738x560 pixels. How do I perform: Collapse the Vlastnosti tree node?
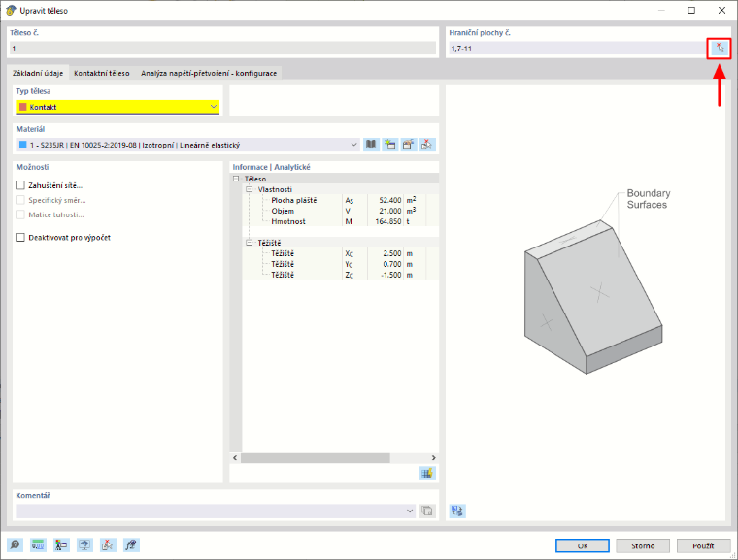(249, 189)
